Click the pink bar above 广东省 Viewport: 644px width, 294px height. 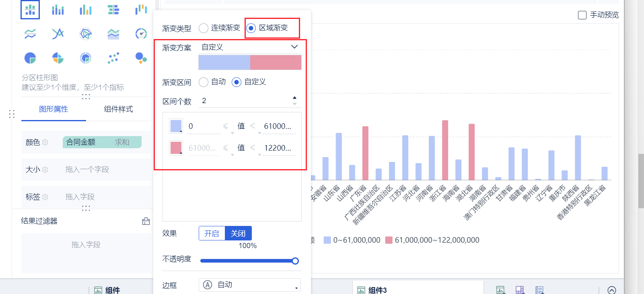(365, 153)
